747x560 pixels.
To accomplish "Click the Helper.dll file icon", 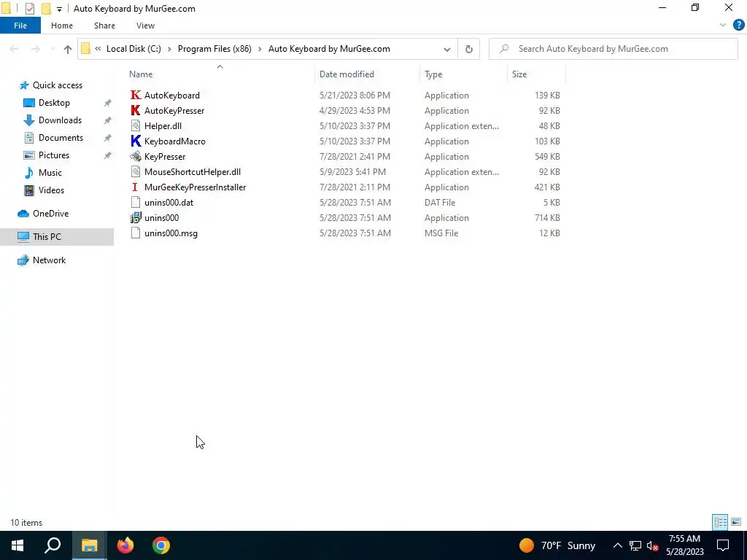I will tap(136, 125).
